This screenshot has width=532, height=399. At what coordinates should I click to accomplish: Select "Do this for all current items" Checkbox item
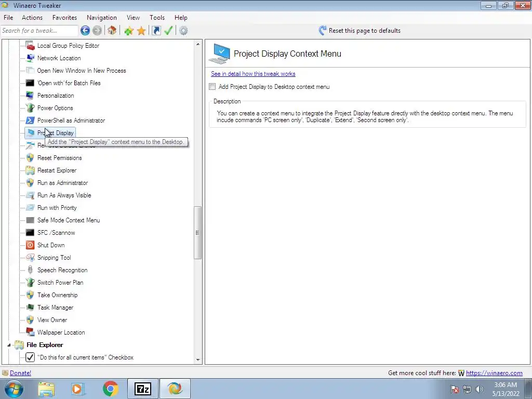[85, 357]
